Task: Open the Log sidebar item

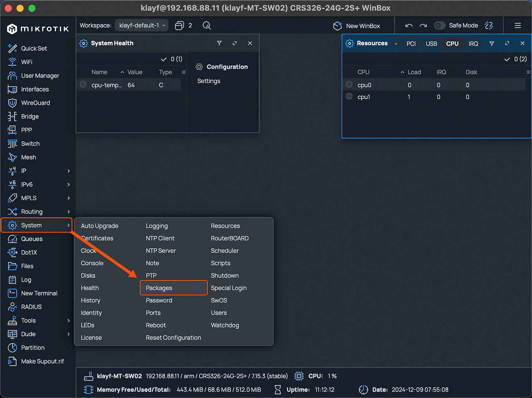Action: [x=26, y=280]
